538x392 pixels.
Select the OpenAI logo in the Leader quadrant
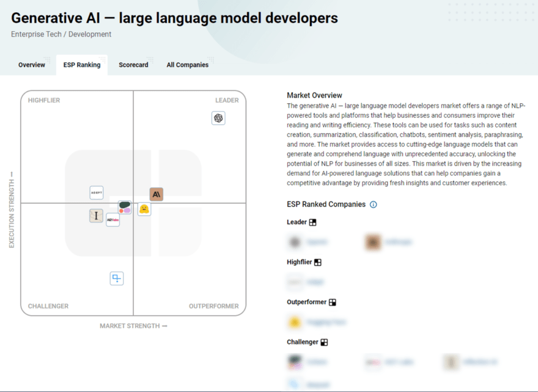pos(219,118)
